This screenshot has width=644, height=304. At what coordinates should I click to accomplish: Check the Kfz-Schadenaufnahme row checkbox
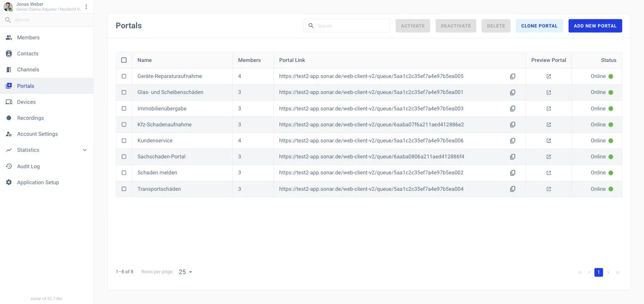pyautogui.click(x=124, y=125)
